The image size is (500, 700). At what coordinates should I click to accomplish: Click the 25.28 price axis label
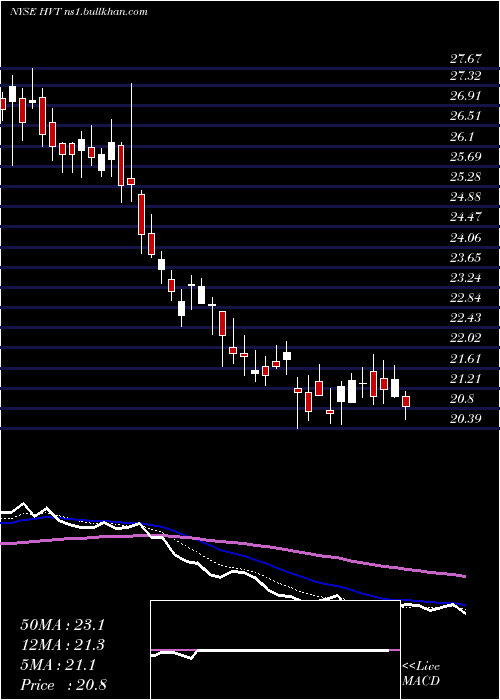(466, 177)
